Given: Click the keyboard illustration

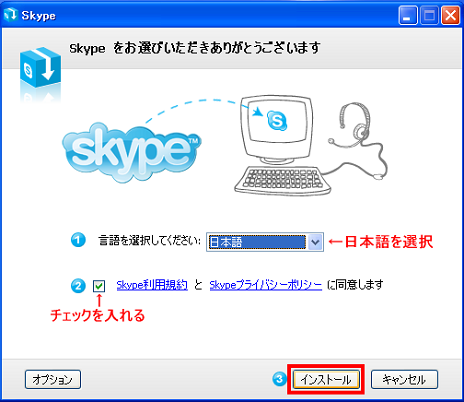Looking at the screenshot, I should pos(283,181).
